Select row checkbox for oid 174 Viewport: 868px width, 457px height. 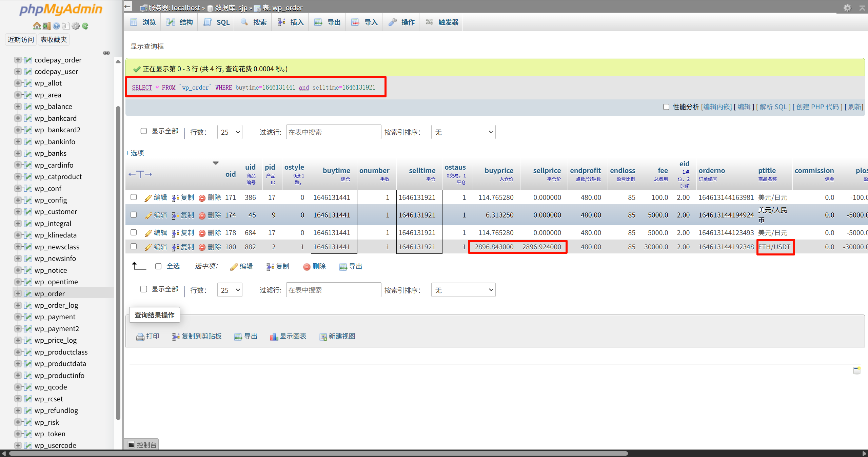(134, 215)
